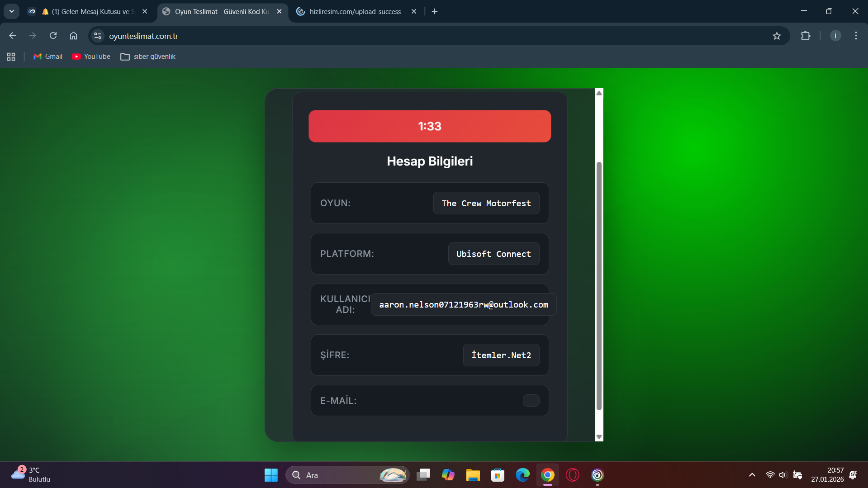Open the Opera browser taskbar icon
The height and width of the screenshot is (488, 868).
coord(573,475)
